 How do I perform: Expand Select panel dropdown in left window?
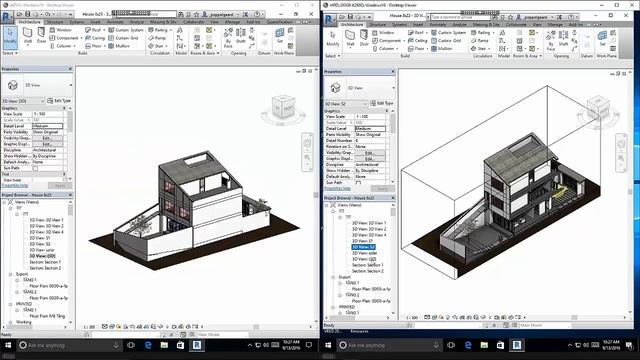10,53
